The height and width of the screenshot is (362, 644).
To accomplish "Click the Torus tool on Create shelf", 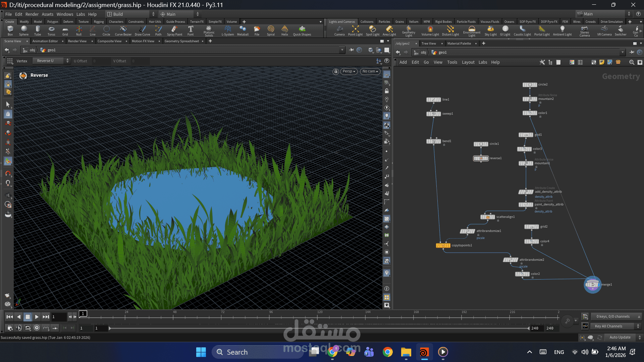I will tap(51, 31).
